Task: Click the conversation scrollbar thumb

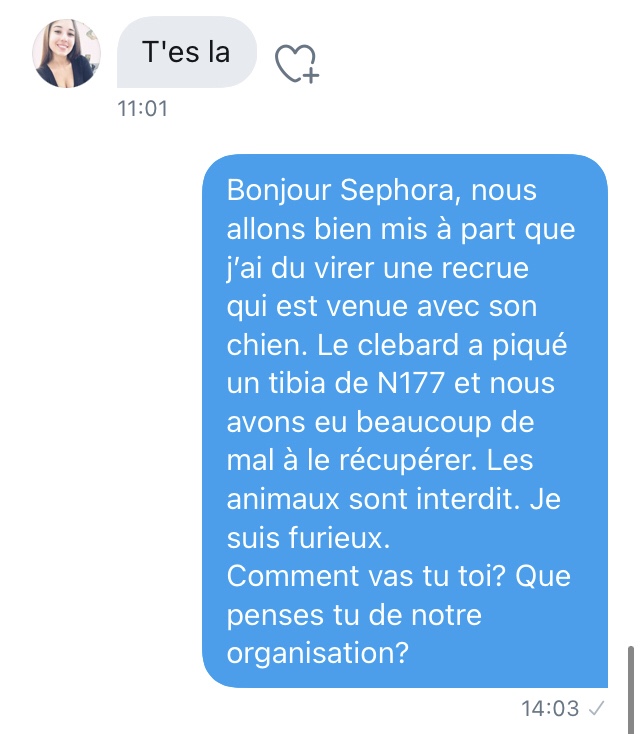Action: click(x=631, y=690)
